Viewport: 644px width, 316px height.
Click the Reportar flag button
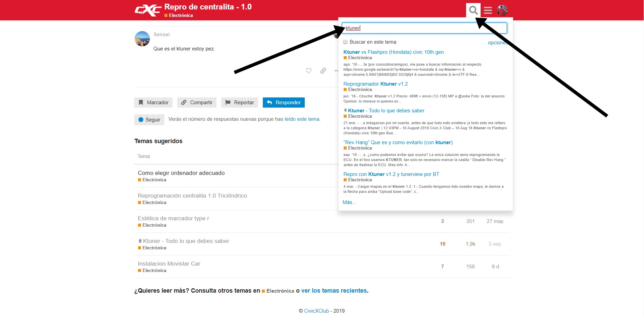pos(239,103)
